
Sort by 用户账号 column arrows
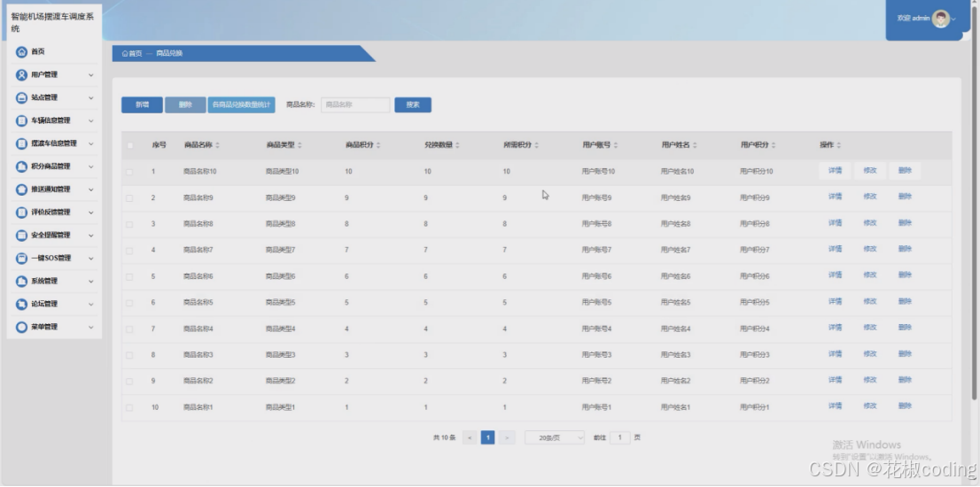click(616, 145)
